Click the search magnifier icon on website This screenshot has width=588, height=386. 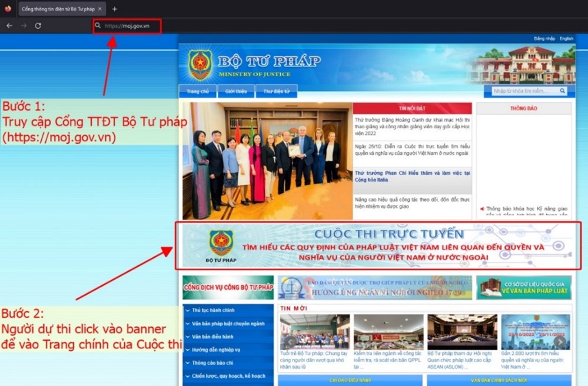pyautogui.click(x=563, y=91)
